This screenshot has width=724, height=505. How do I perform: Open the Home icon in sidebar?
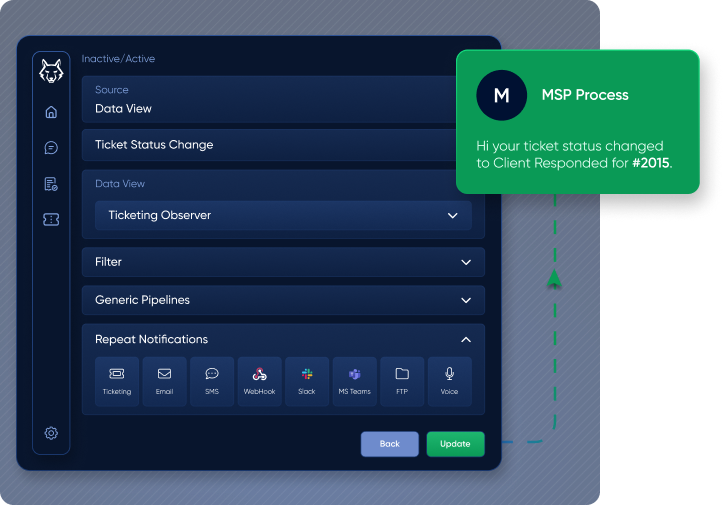(x=51, y=112)
